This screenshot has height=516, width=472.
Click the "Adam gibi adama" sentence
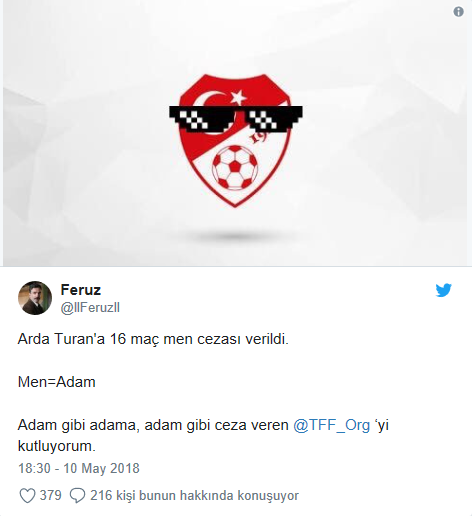203,425
